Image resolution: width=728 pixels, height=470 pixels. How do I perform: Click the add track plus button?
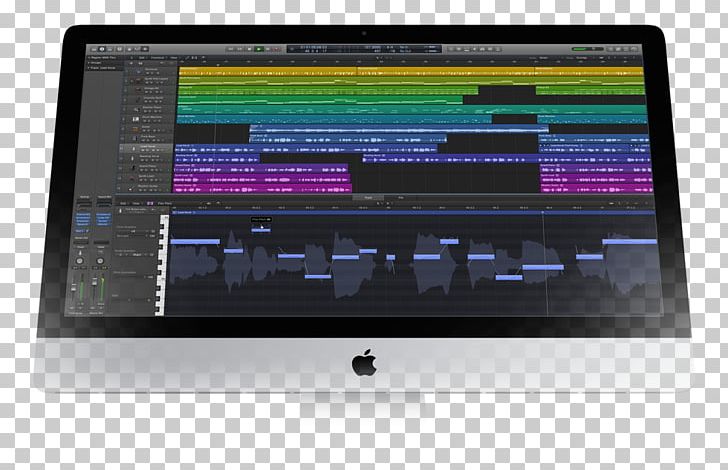click(131, 63)
